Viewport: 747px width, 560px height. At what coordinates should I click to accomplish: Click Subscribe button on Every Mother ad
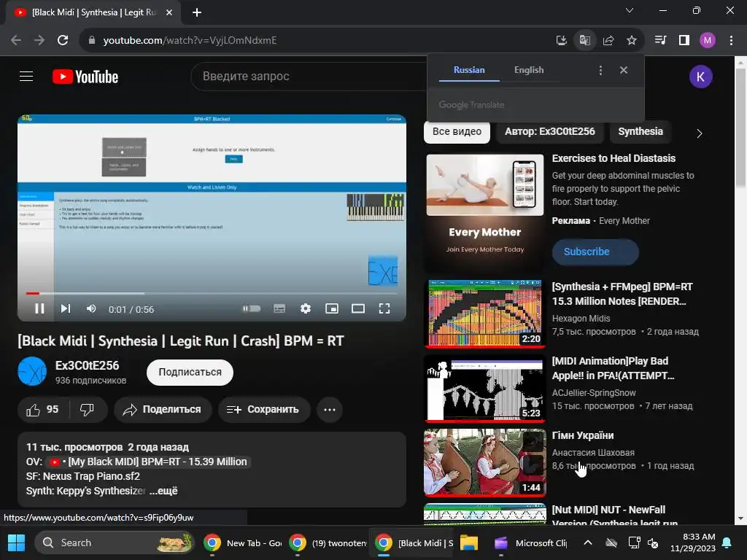pos(595,252)
